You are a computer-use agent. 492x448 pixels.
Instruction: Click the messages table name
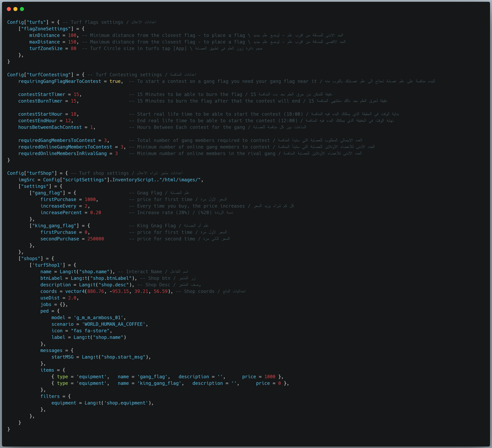[x=51, y=351]
